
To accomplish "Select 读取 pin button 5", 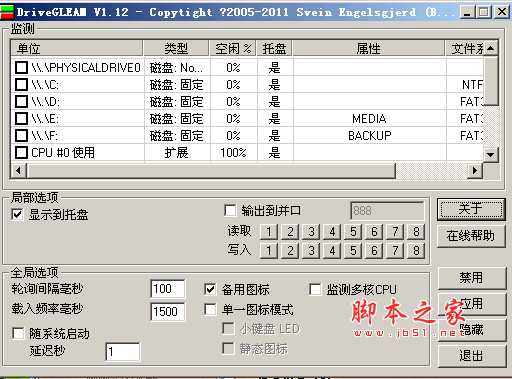I will click(x=353, y=231).
